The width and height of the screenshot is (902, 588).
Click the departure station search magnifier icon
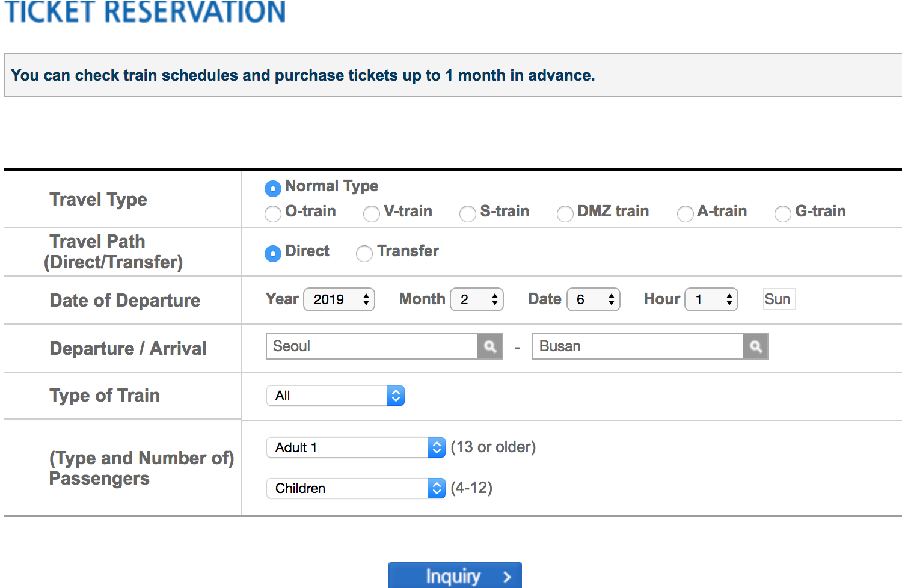(490, 346)
